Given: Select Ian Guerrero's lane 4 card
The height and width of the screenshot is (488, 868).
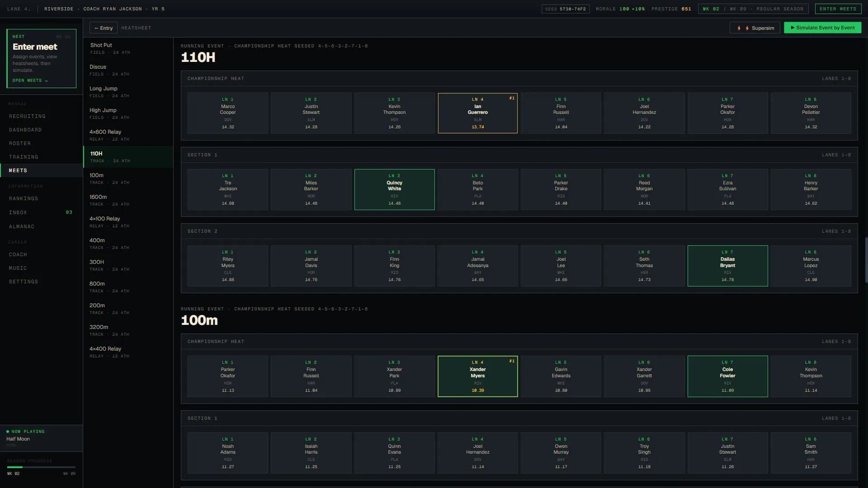Looking at the screenshot, I should (477, 113).
